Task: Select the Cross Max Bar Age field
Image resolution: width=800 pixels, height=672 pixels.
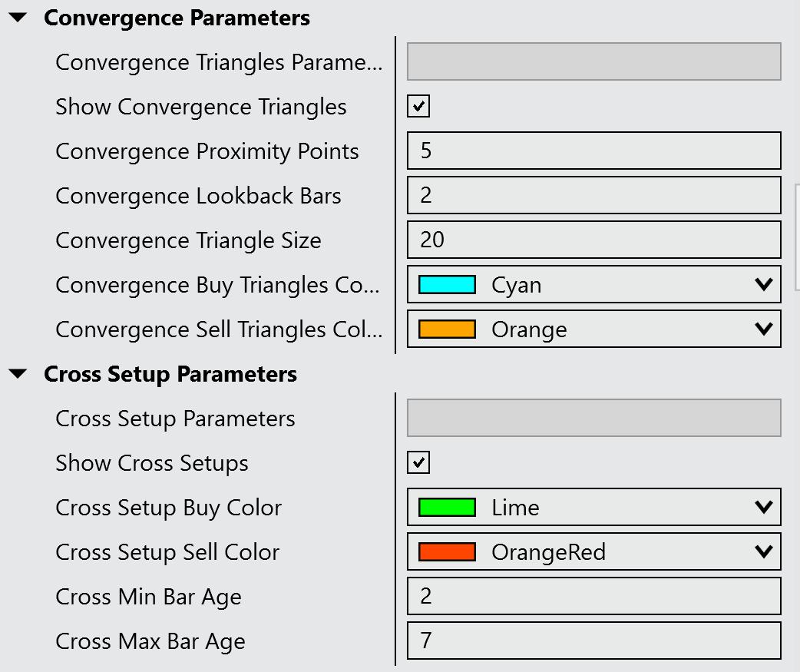Action: click(593, 641)
